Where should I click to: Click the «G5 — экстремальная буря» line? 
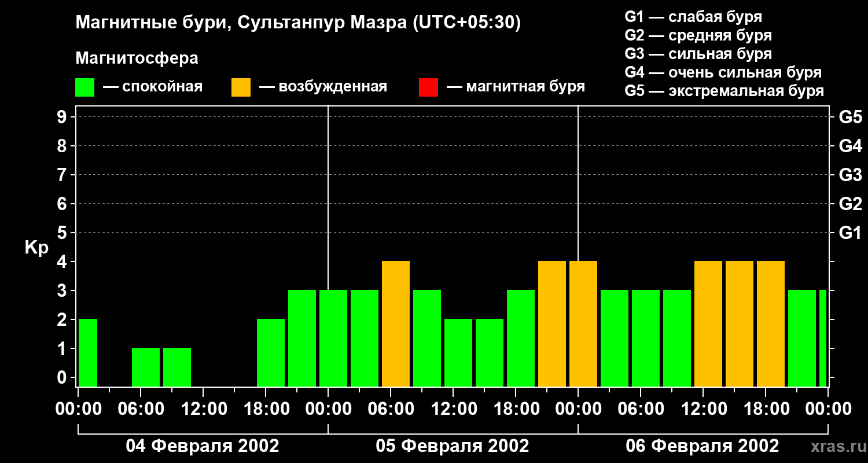pyautogui.click(x=724, y=91)
